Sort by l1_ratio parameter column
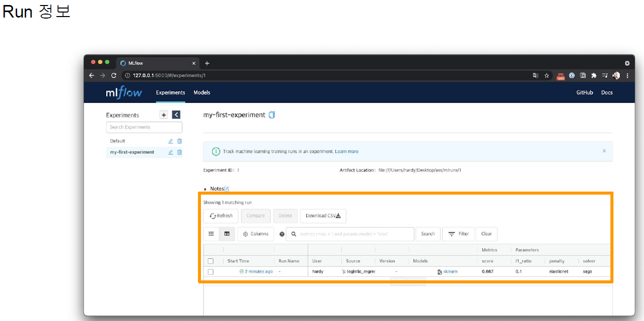Viewport: 644px width, 321px height. coord(523,261)
